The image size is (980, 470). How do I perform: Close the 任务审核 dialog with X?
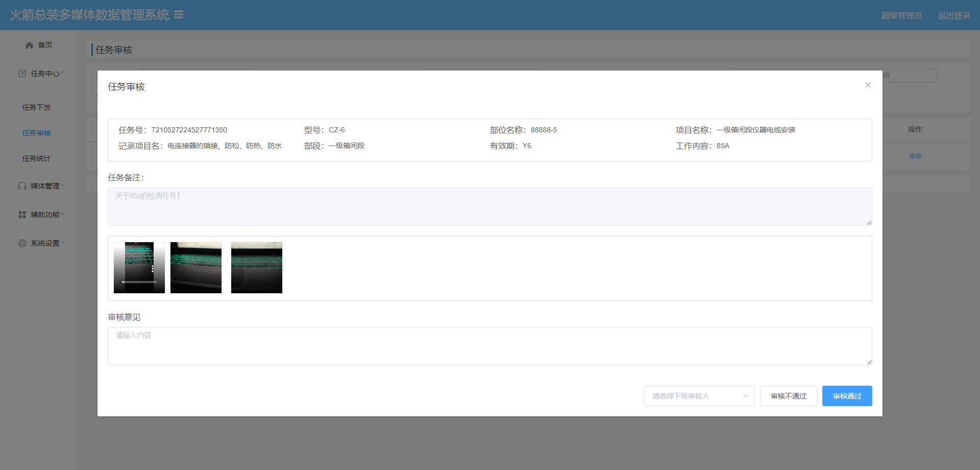[868, 85]
